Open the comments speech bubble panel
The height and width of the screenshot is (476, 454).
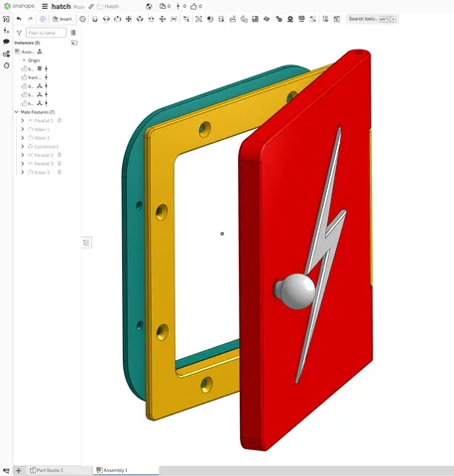(6, 42)
